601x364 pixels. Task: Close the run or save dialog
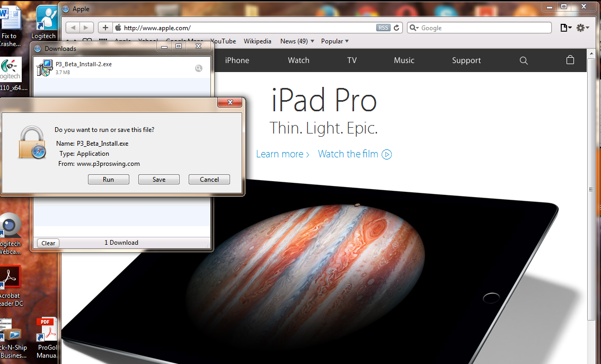pyautogui.click(x=230, y=102)
